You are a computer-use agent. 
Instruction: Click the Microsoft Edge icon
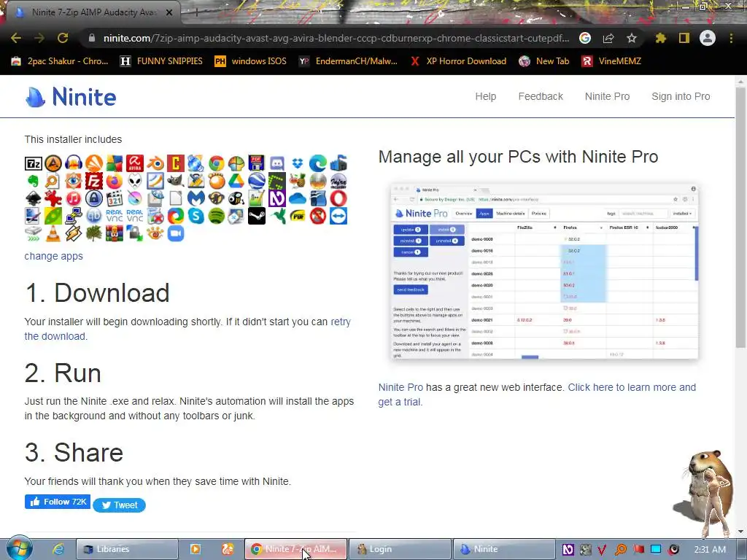click(318, 164)
